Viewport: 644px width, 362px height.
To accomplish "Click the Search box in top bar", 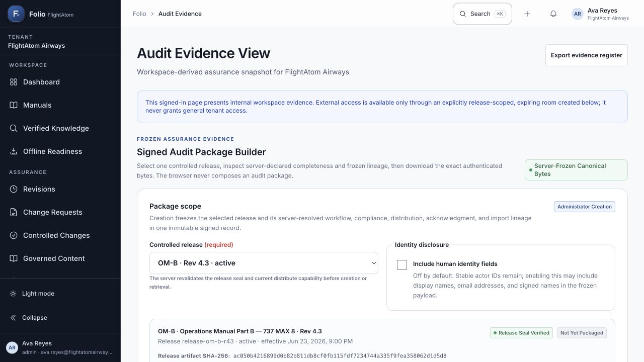I will (482, 14).
